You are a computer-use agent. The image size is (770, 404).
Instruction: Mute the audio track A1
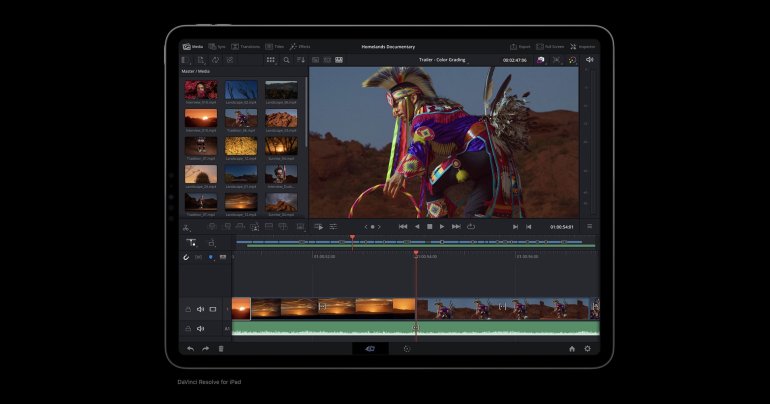point(200,328)
